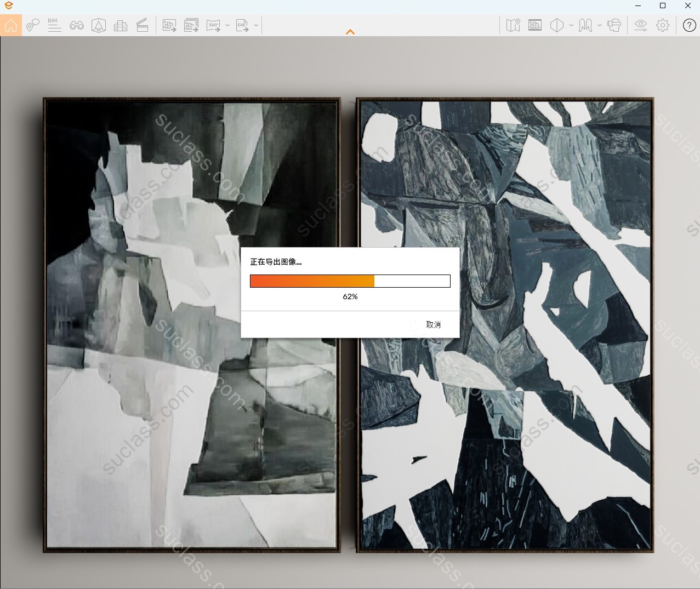Screen dimensions: 700x589
Task: Toggle the eye view settings icon
Action: pyautogui.click(x=640, y=25)
